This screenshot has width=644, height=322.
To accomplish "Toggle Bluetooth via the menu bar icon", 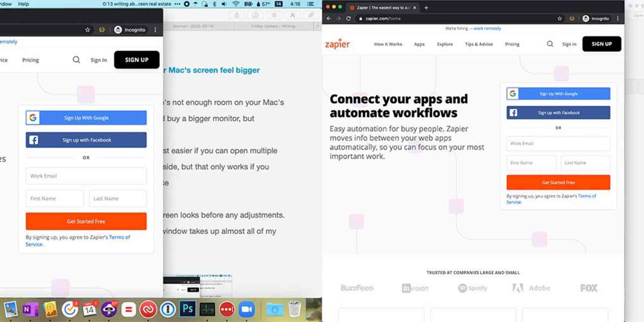I will (214, 4).
